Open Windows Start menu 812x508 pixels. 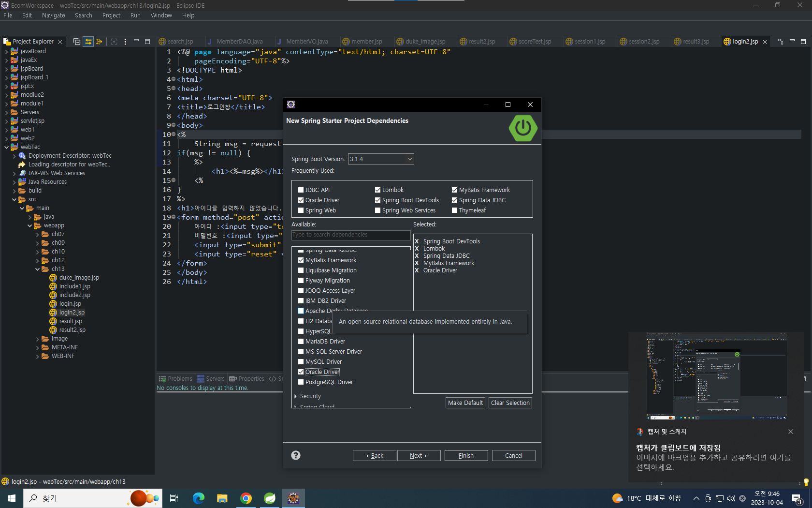click(12, 498)
